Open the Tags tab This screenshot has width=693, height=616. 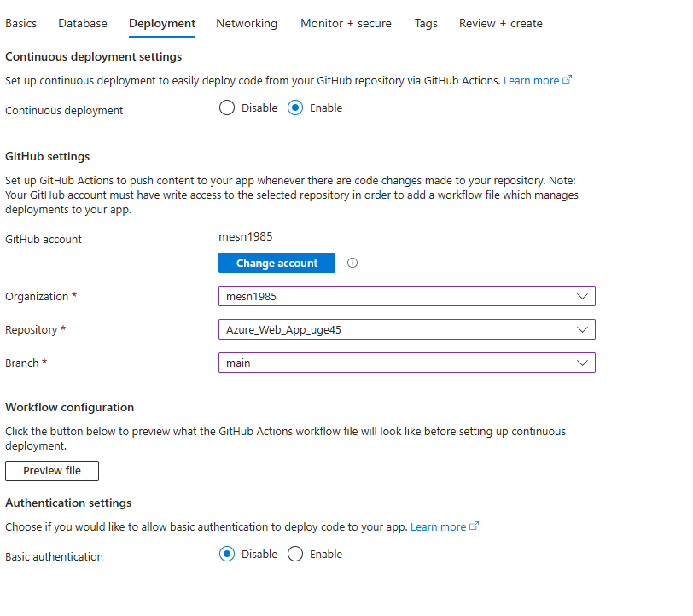tap(426, 23)
